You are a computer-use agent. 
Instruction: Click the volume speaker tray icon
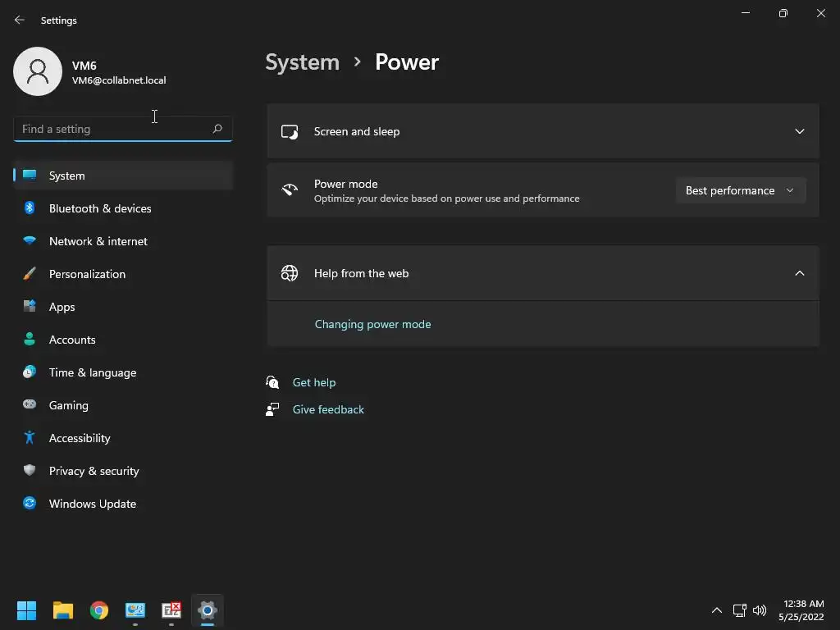[760, 610]
